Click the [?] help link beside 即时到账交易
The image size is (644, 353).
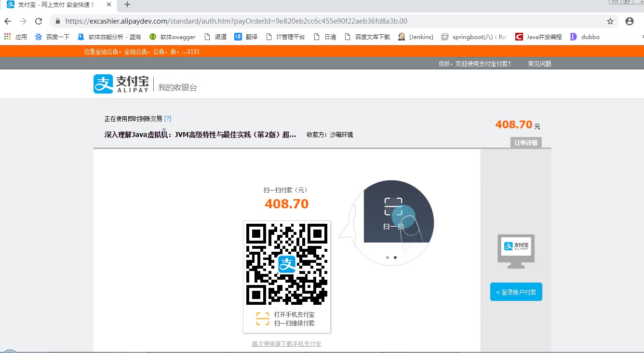[x=167, y=119]
